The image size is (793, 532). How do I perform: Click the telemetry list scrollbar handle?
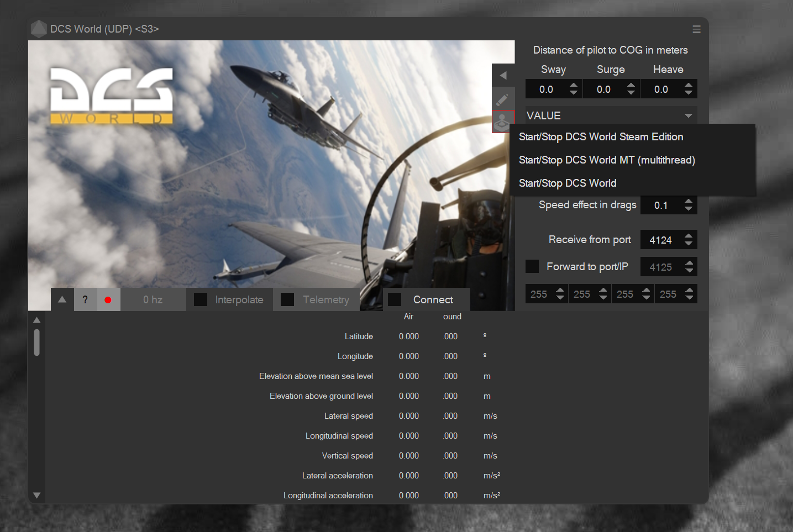(x=36, y=343)
